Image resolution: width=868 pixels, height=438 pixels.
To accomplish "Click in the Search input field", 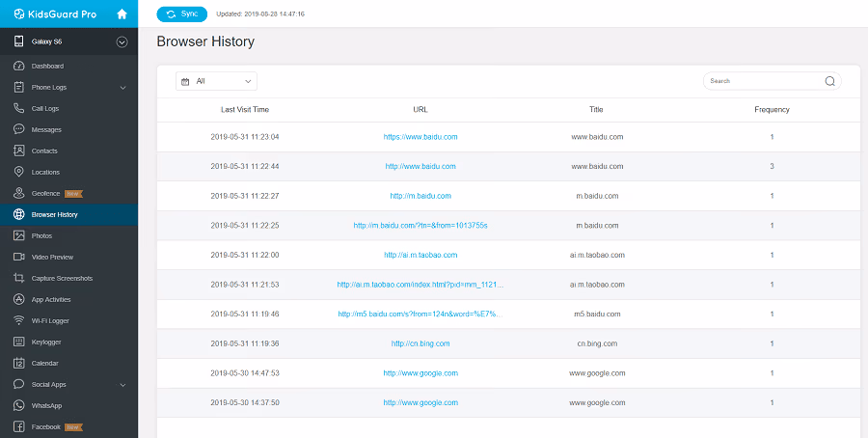I will click(x=764, y=81).
